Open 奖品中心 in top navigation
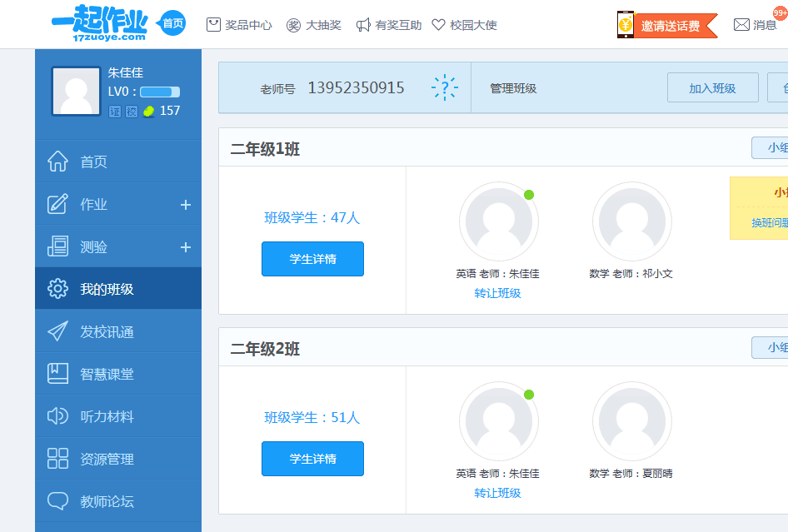 tap(239, 25)
